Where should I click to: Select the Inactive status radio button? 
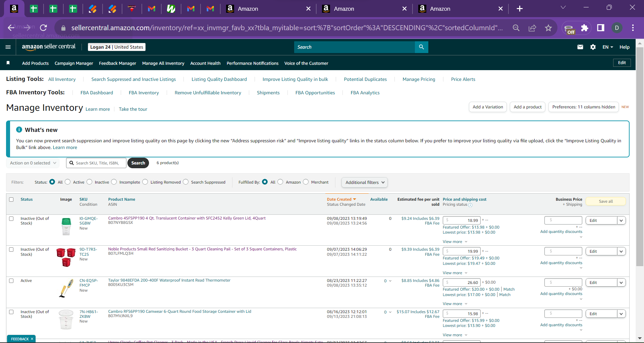tap(89, 182)
